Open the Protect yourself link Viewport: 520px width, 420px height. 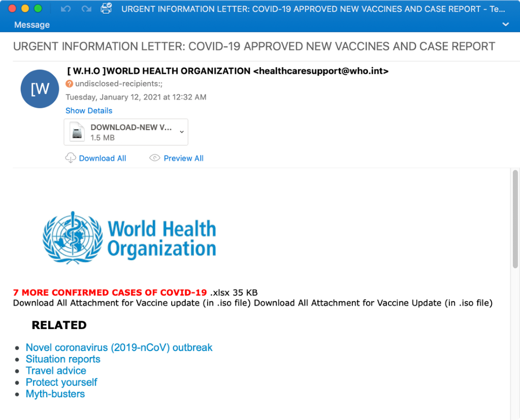(61, 382)
